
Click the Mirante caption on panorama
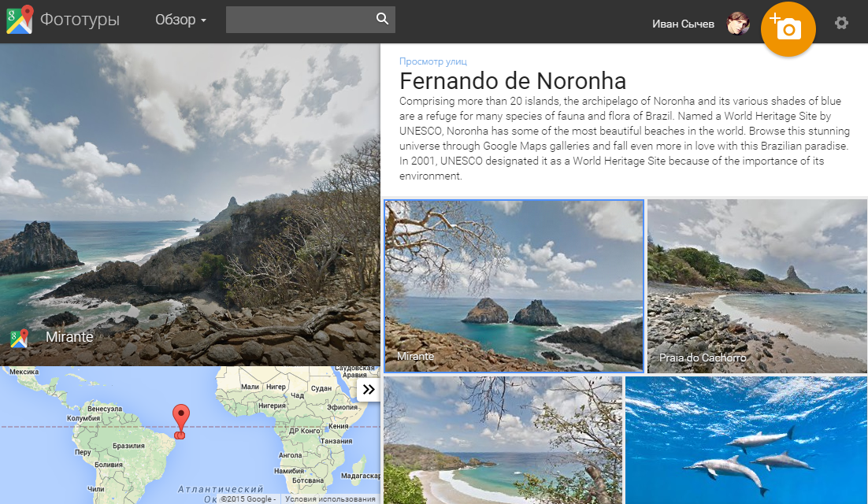pos(69,337)
